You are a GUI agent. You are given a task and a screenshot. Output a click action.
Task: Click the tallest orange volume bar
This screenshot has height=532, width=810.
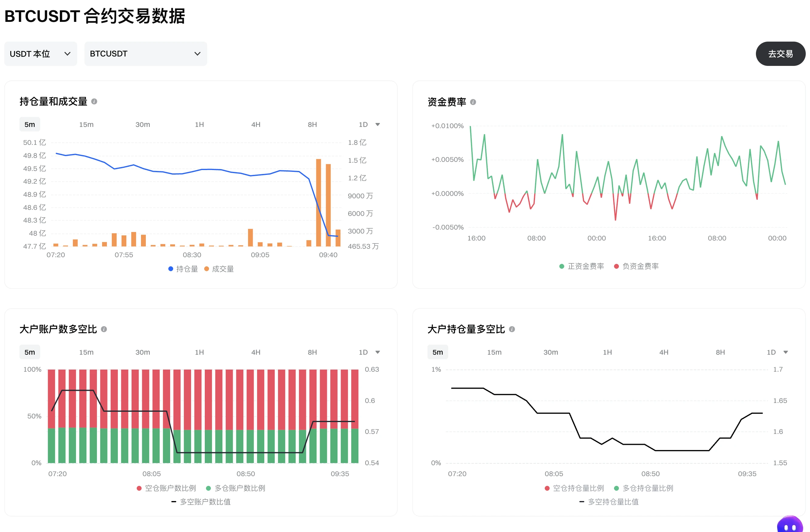318,203
